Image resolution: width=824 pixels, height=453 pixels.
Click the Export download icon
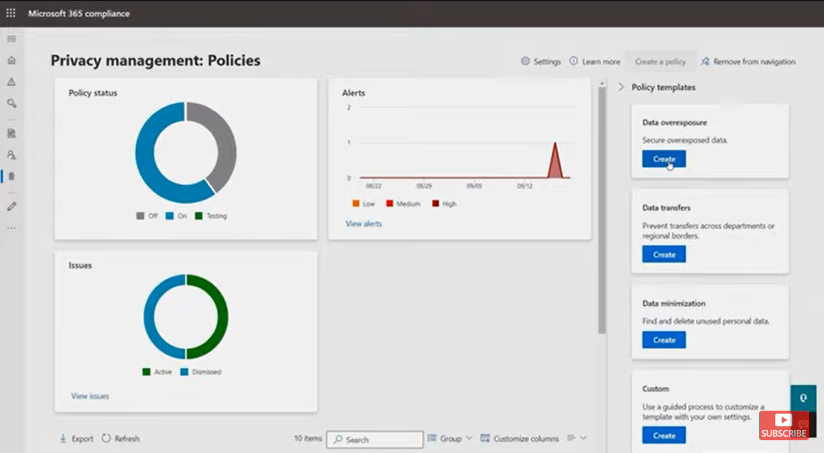pos(63,438)
